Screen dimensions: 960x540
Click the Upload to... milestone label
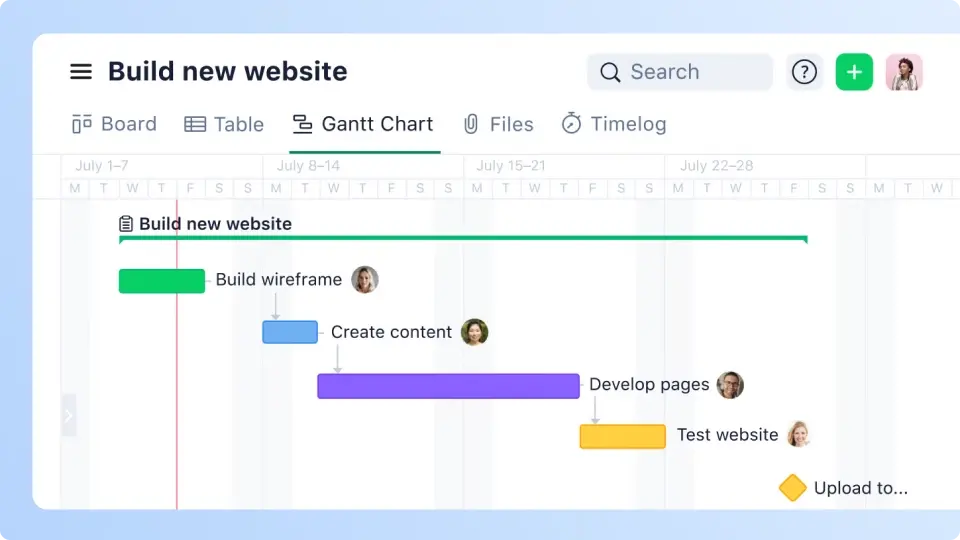[x=860, y=488]
